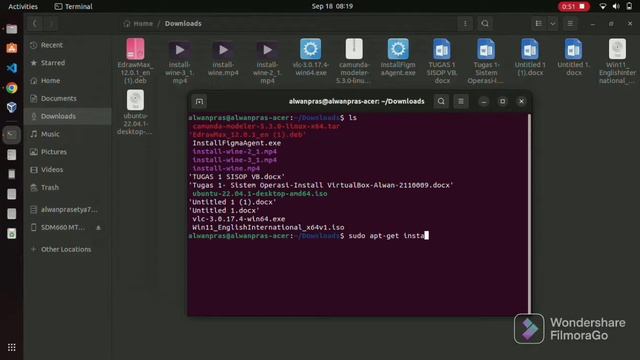
Task: Select Recent in Files sidebar
Action: (67, 45)
